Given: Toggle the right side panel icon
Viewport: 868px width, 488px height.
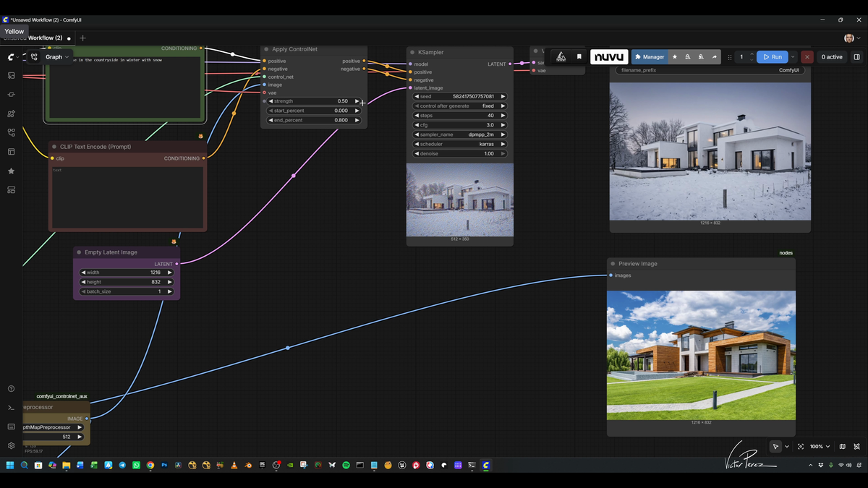Looking at the screenshot, I should coord(856,57).
